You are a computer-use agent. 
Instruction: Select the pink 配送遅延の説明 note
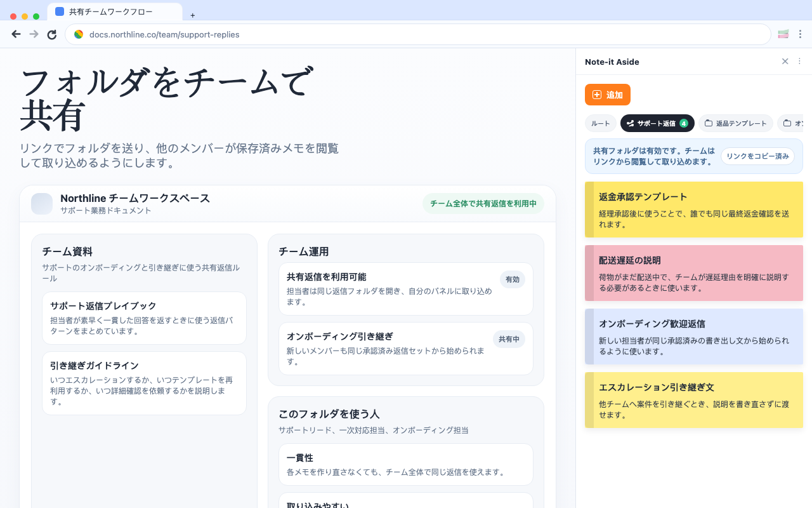[693, 272]
